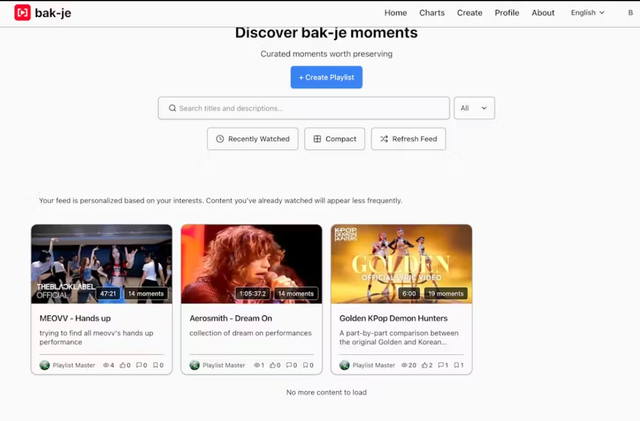The width and height of the screenshot is (640, 421).
Task: Click Playlist Master name on MEOVV card
Action: click(x=74, y=365)
